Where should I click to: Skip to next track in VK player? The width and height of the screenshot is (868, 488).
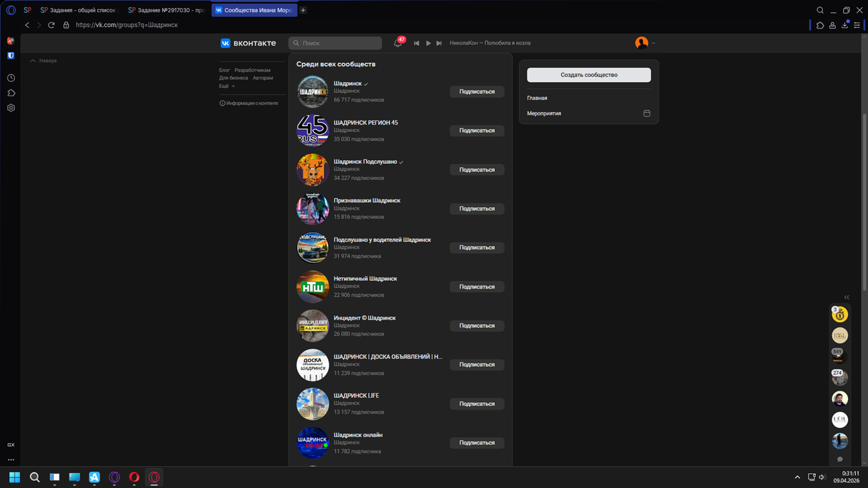439,43
